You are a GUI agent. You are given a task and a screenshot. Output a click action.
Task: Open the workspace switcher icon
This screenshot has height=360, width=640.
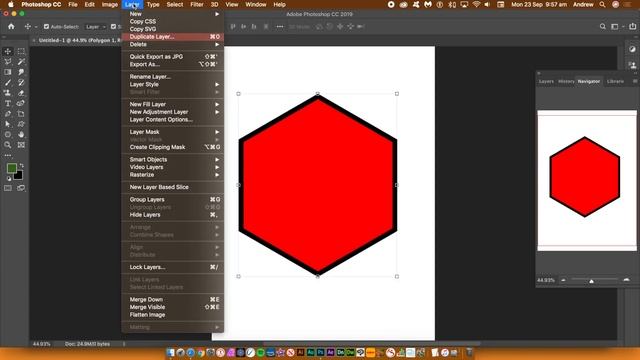point(615,27)
